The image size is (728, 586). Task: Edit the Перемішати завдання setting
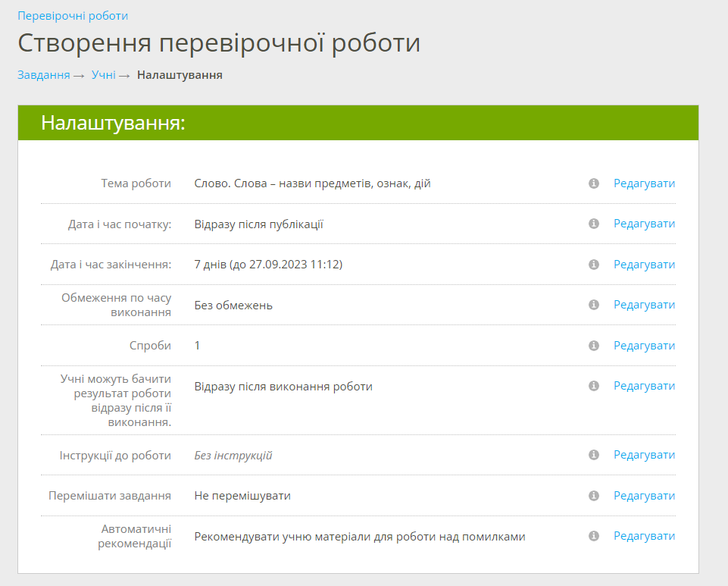[644, 495]
